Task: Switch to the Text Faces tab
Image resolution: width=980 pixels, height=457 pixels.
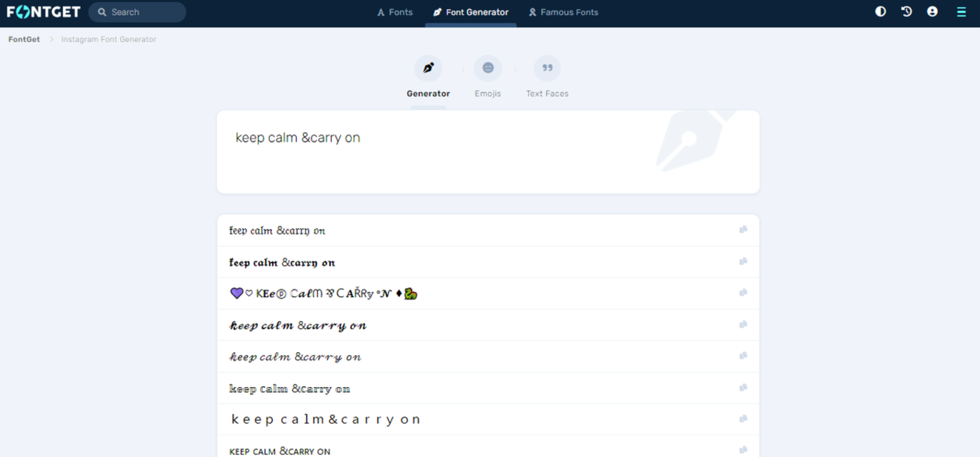Action: [x=547, y=77]
